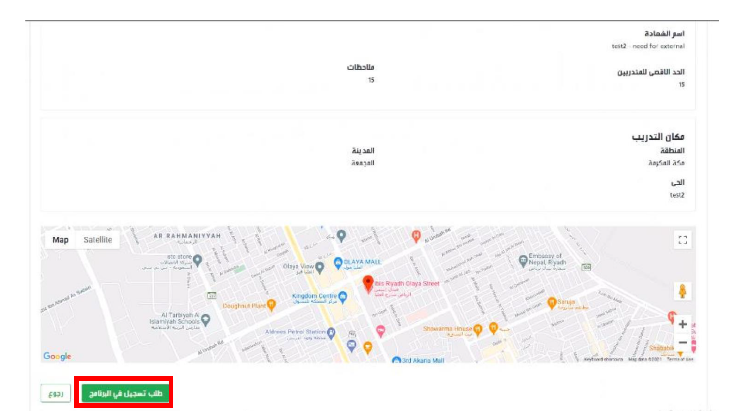731x411 pixels.
Task: Click the Olaya View map marker
Action: click(319, 267)
